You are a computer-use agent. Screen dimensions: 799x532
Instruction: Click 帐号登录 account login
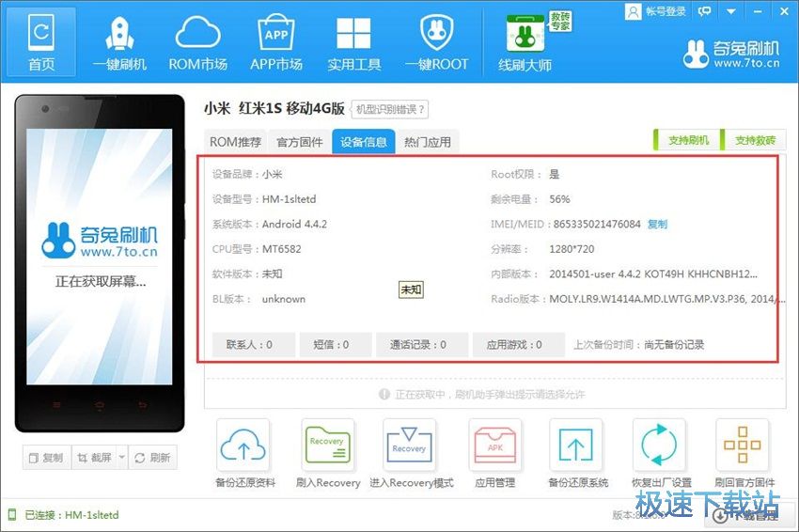656,11
